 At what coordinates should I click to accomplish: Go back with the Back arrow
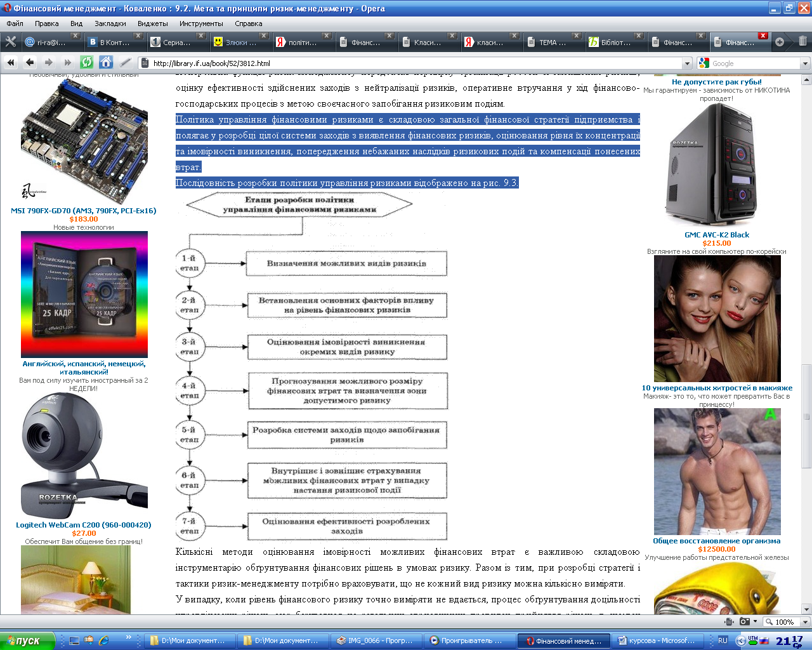(x=30, y=63)
